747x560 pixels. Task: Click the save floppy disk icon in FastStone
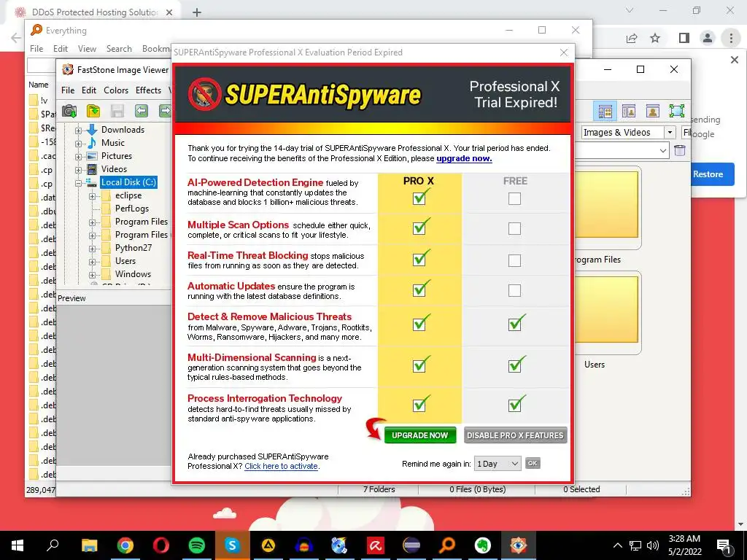[117, 111]
